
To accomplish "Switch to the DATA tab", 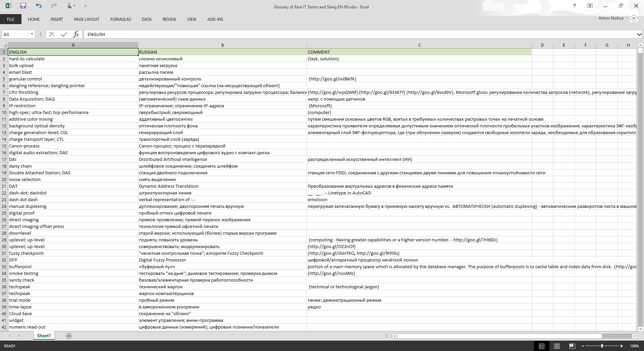I will (147, 19).
